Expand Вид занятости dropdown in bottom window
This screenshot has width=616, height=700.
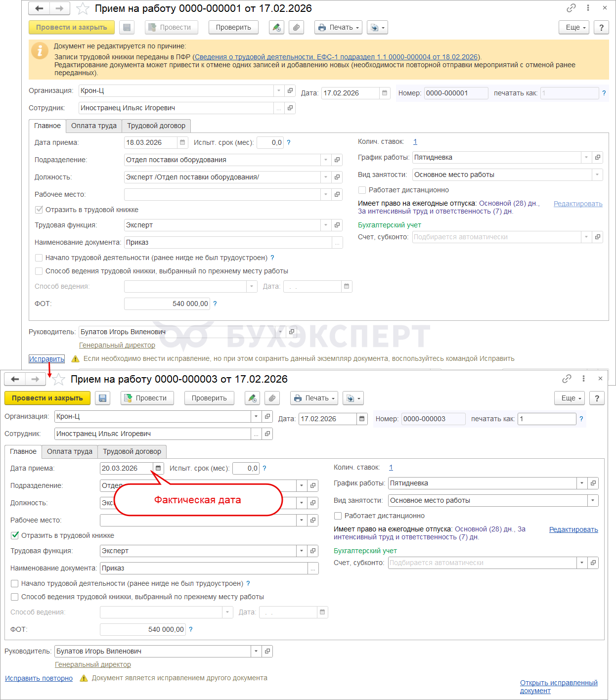pyautogui.click(x=593, y=500)
